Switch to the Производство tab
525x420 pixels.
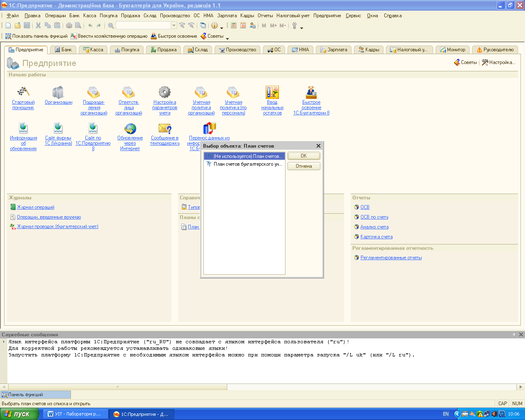tap(238, 50)
